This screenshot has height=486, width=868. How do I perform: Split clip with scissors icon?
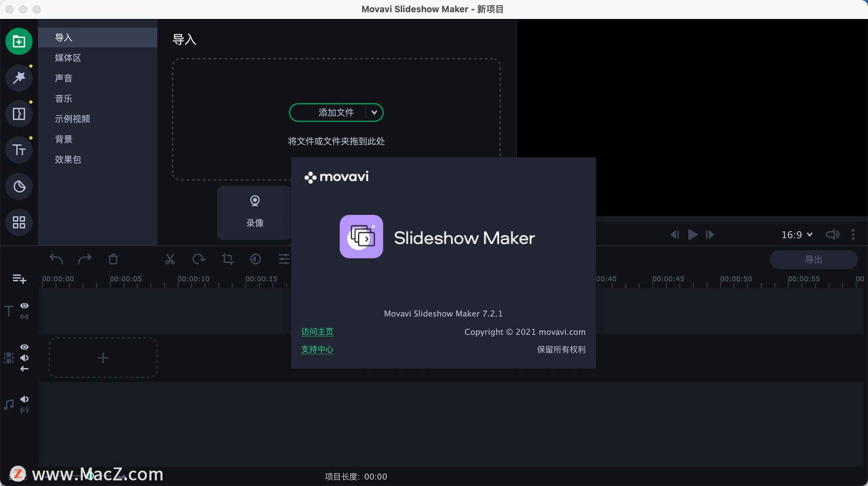point(170,259)
